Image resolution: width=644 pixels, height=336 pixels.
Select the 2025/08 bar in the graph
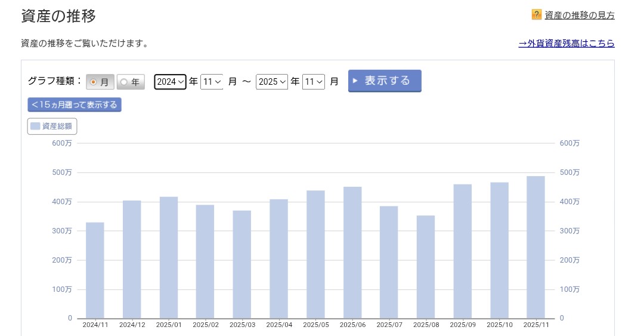tap(426, 267)
